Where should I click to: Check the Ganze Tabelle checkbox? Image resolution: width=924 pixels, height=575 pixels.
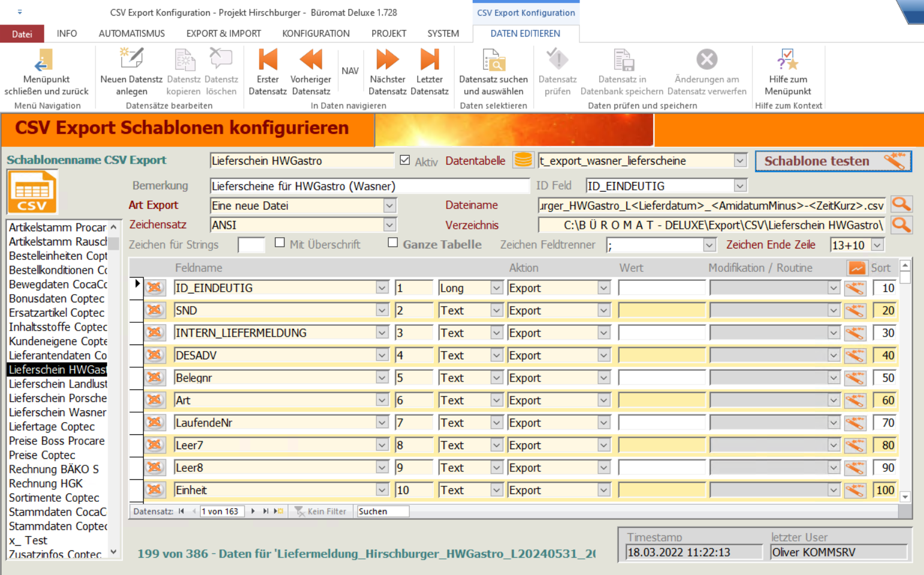pos(393,243)
